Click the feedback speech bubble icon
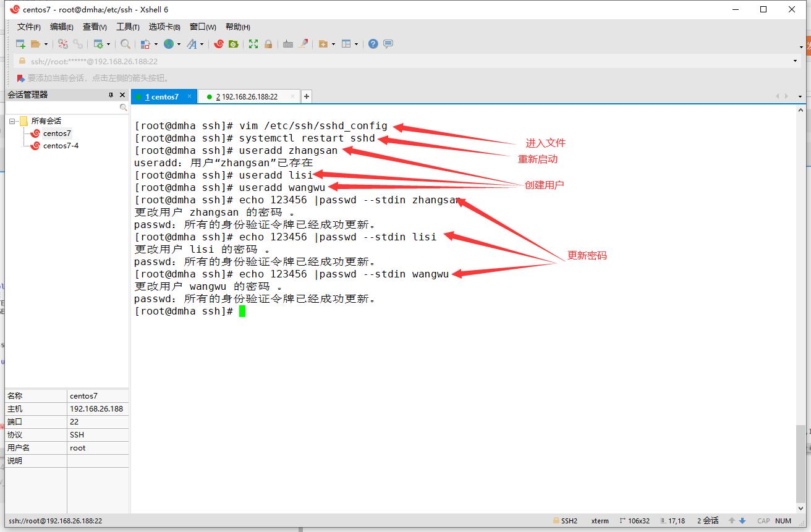811x532 pixels. [388, 44]
